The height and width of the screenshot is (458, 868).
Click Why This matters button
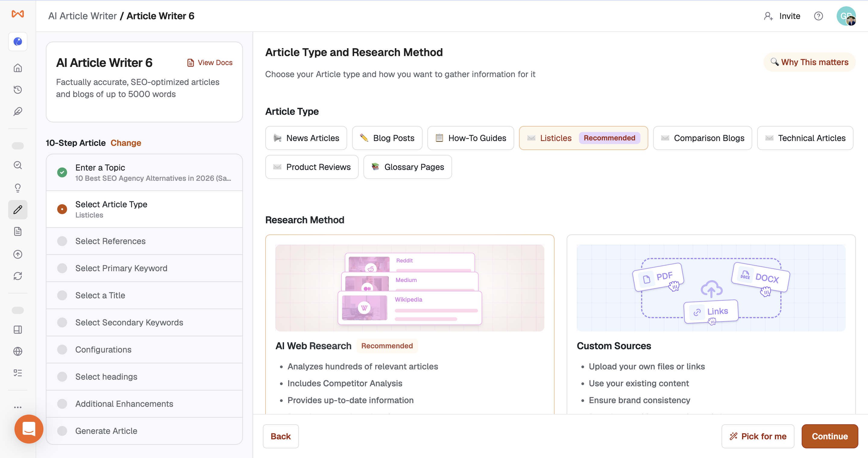(809, 62)
